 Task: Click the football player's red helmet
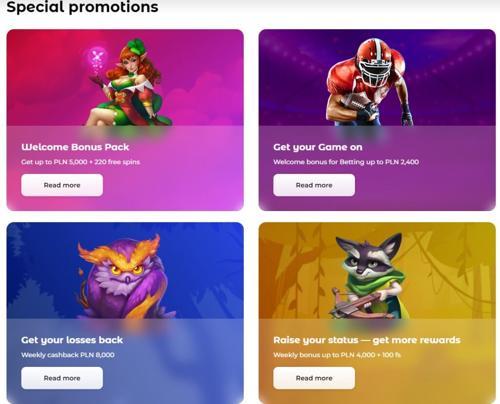[x=375, y=61]
